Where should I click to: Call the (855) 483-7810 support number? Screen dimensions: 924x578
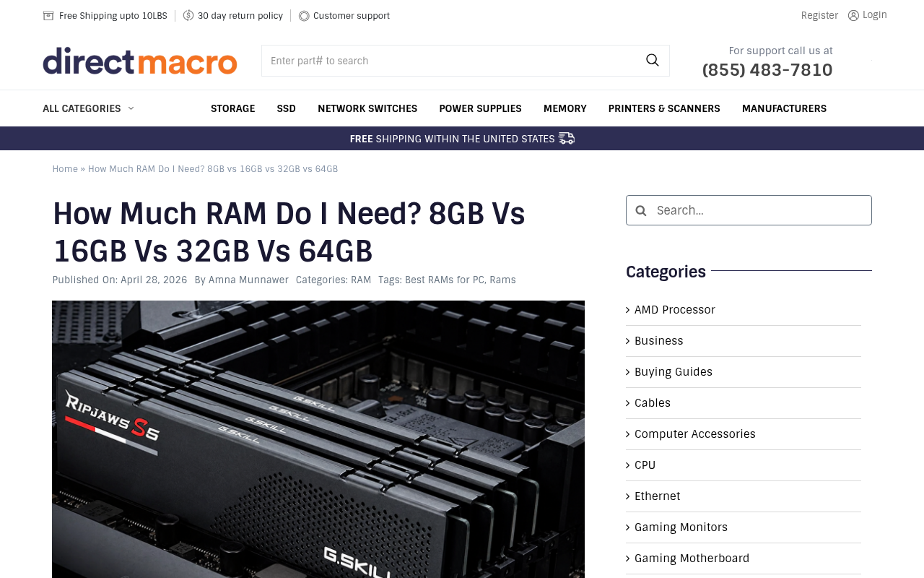[x=767, y=70]
